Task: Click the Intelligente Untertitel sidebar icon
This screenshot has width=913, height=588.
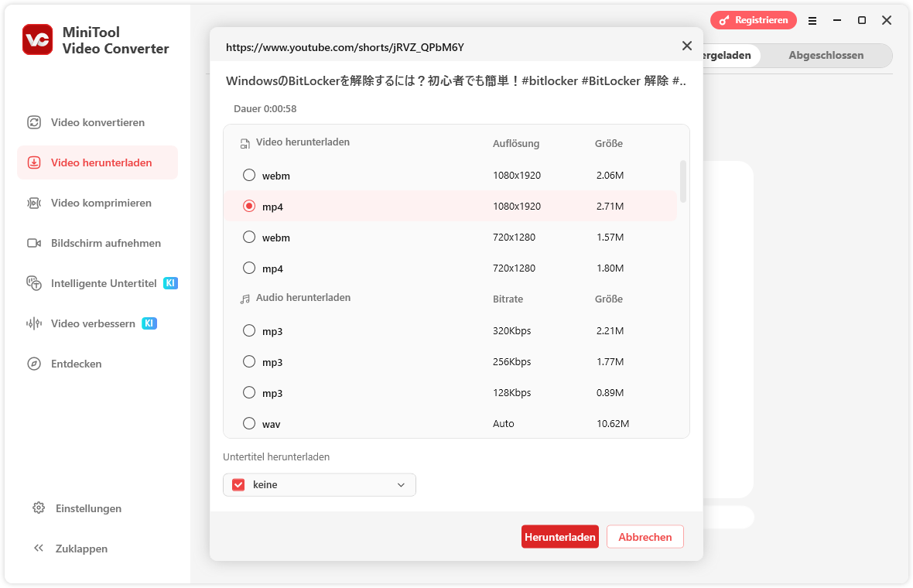Action: [34, 283]
